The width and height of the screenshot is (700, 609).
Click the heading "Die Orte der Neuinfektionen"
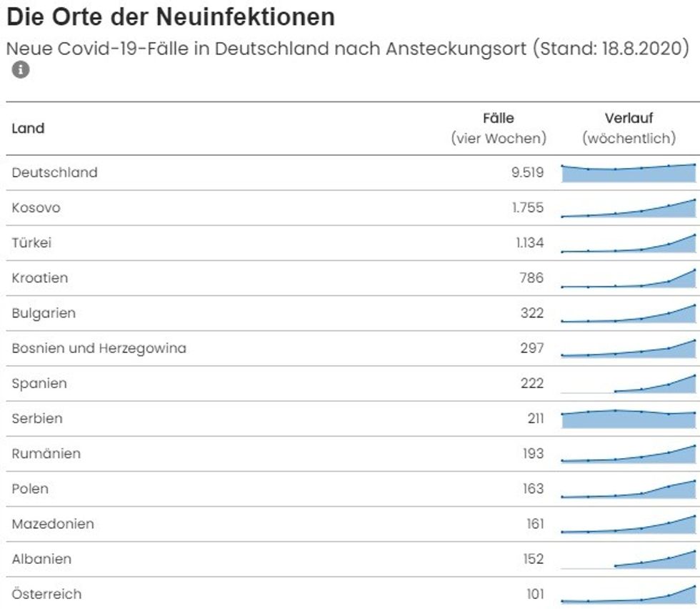click(170, 16)
